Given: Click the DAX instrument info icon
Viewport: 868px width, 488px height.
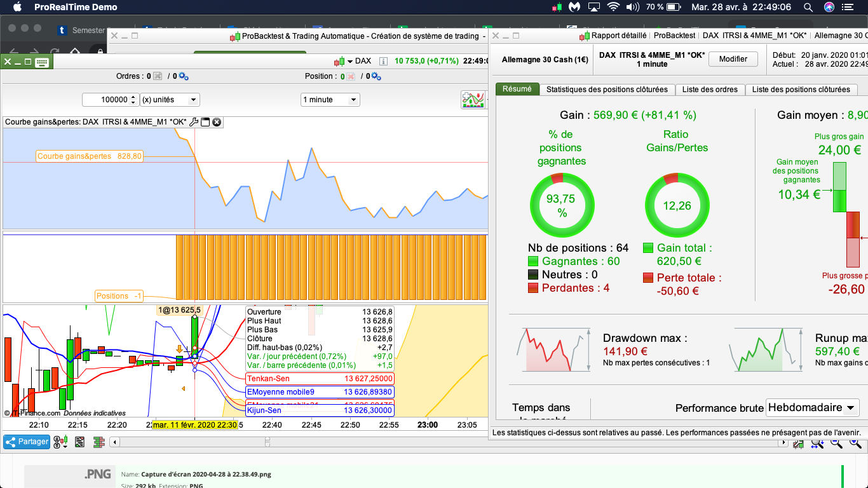Looking at the screenshot, I should coord(383,62).
